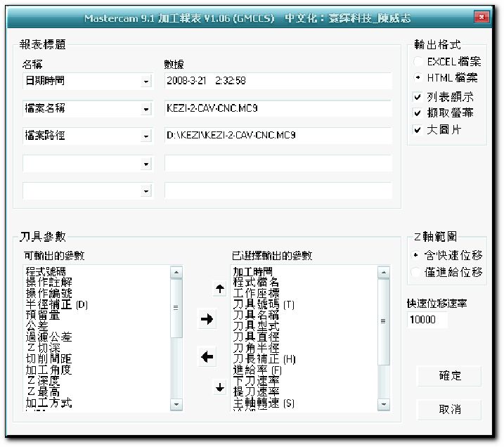
Task: Select Z 切深 in available parameters
Action: tap(44, 348)
